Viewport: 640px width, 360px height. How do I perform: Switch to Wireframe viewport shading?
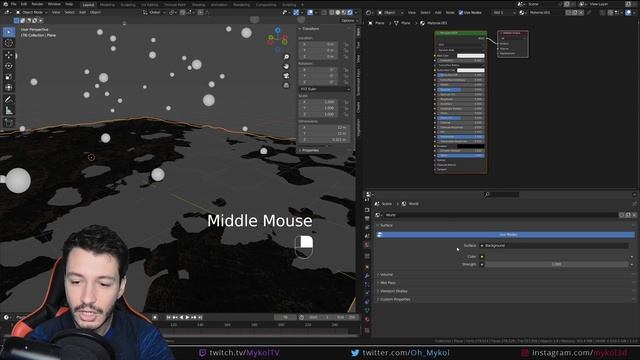pyautogui.click(x=332, y=13)
